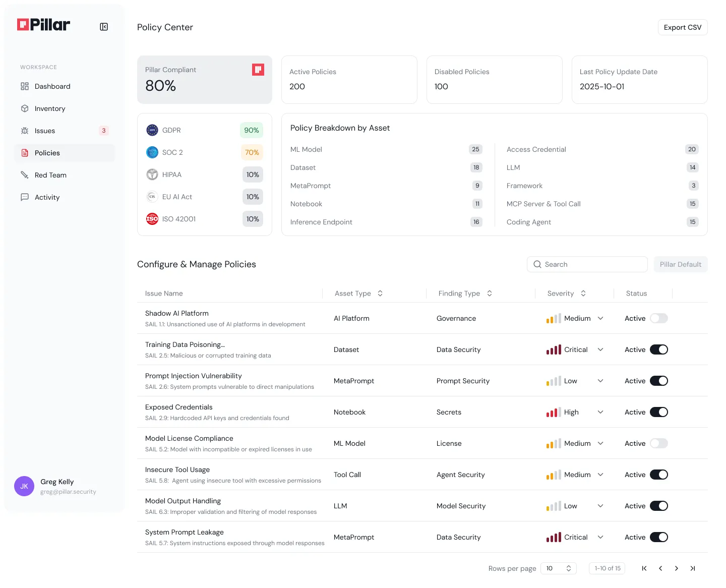Open the Disabled Policies card
Image resolution: width=726 pixels, height=588 pixels.
click(495, 80)
